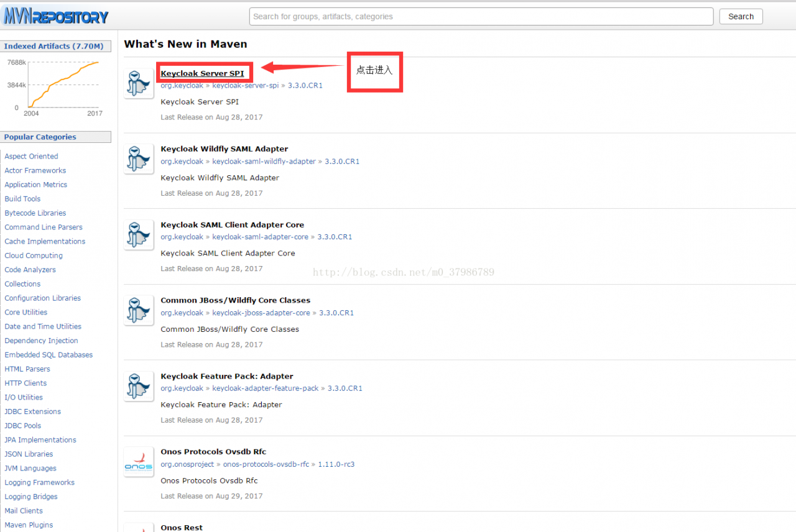Screen dimensions: 796x532
Task: Open the JDBC Pools category
Action: 23,426
